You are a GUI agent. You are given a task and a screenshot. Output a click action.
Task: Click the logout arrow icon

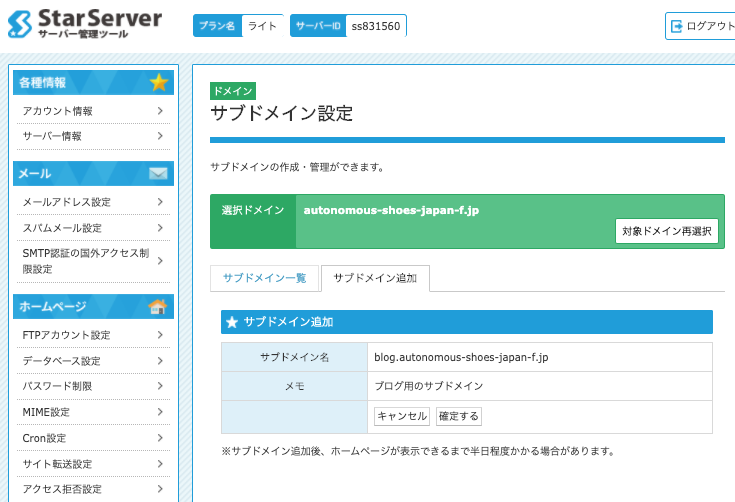click(677, 26)
